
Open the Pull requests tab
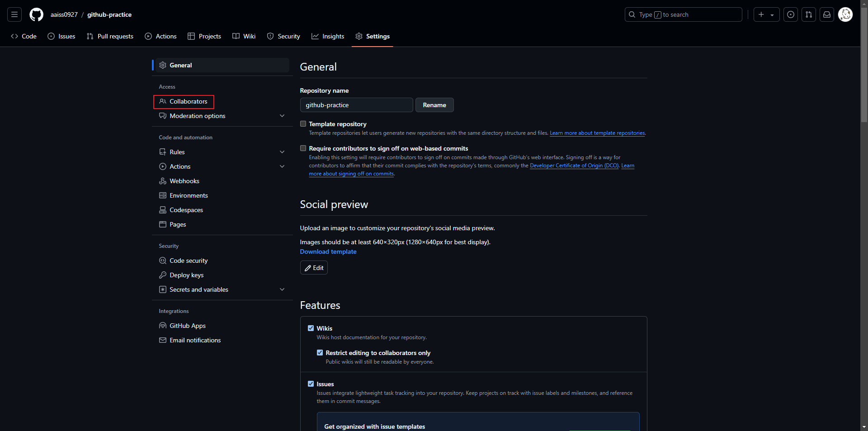click(110, 36)
